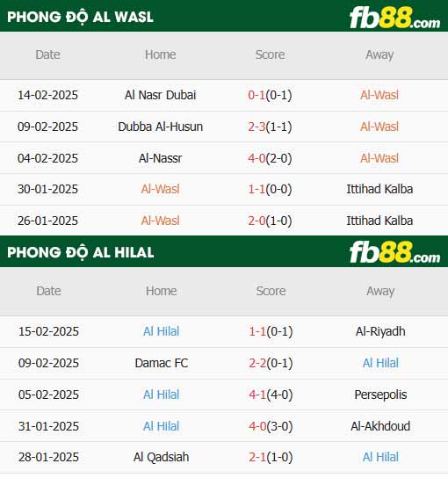Open Al-Riyadh away team link
Image resolution: width=448 pixels, height=478 pixels.
pos(380,331)
